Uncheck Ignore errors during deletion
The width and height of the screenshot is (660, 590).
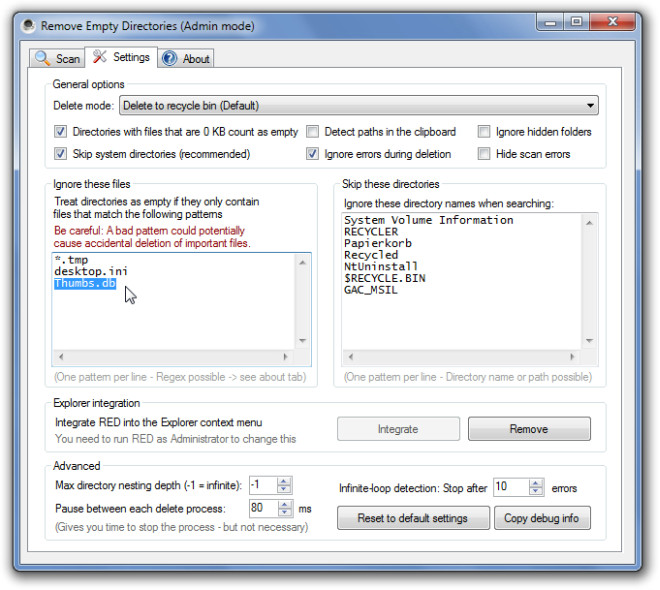pos(313,154)
